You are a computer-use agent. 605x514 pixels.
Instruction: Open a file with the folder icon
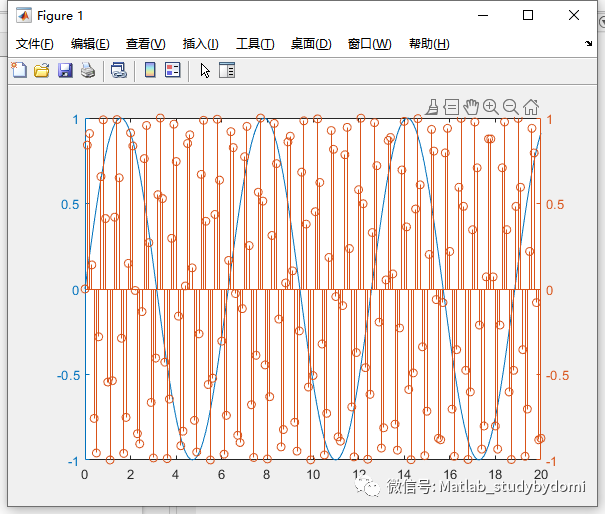tap(42, 71)
